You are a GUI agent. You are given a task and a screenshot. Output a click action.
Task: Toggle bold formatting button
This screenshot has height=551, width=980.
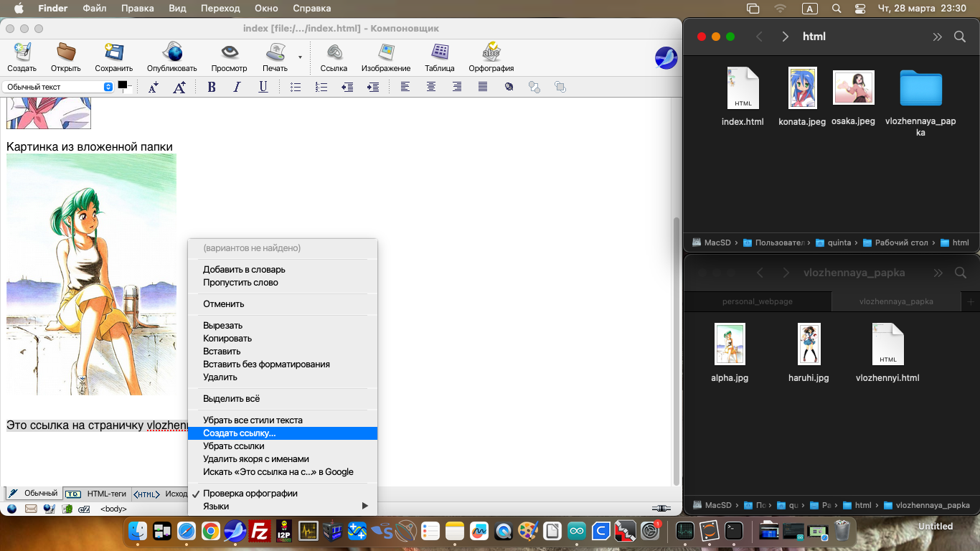click(211, 87)
